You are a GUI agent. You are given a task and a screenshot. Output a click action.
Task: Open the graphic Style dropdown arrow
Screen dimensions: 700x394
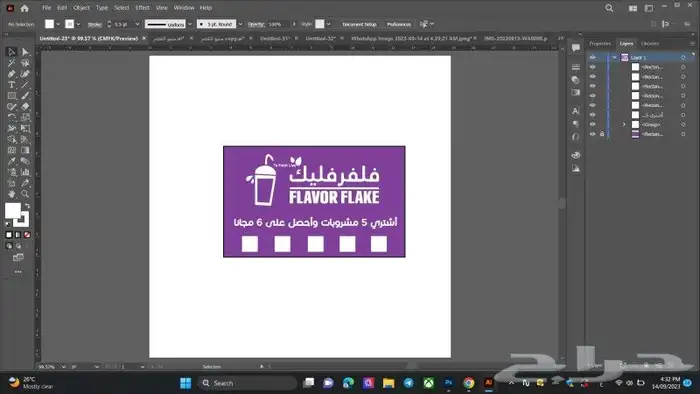coord(329,24)
